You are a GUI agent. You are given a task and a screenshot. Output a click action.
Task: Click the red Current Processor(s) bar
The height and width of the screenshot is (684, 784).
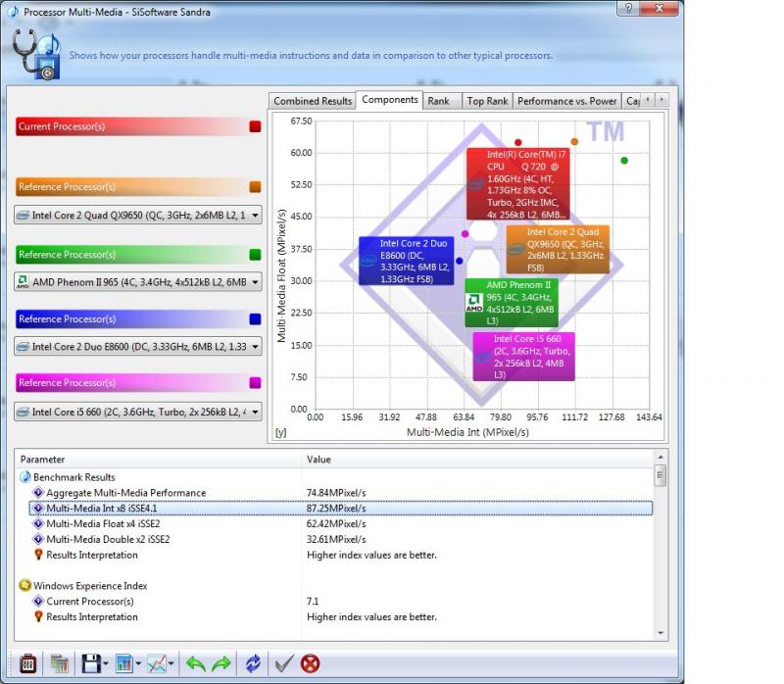pos(139,126)
